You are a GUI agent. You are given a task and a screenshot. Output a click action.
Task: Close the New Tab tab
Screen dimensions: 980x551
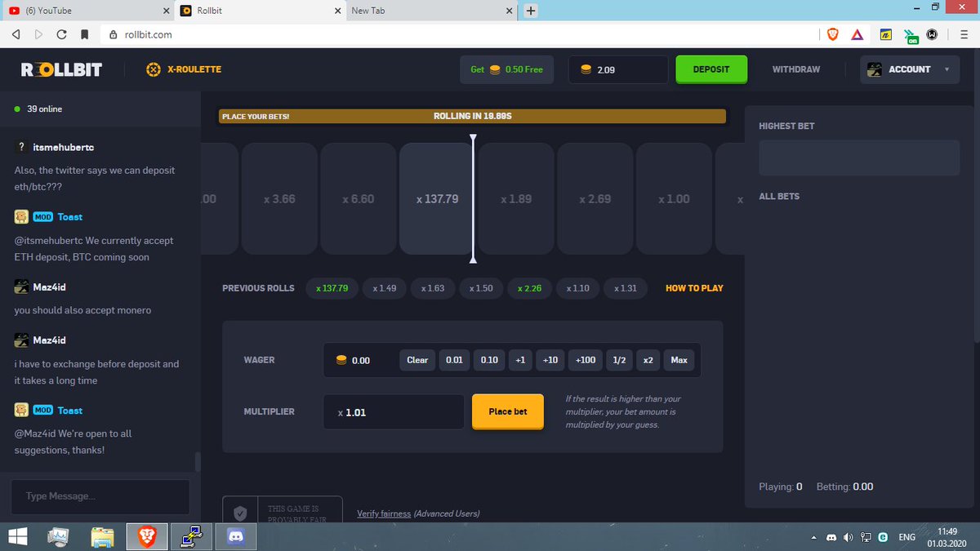coord(510,11)
